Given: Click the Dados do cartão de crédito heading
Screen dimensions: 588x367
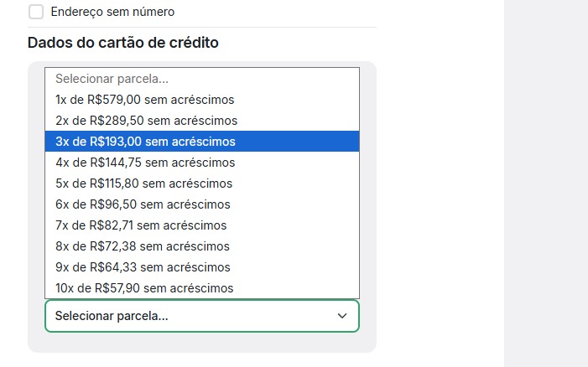Looking at the screenshot, I should tap(123, 43).
